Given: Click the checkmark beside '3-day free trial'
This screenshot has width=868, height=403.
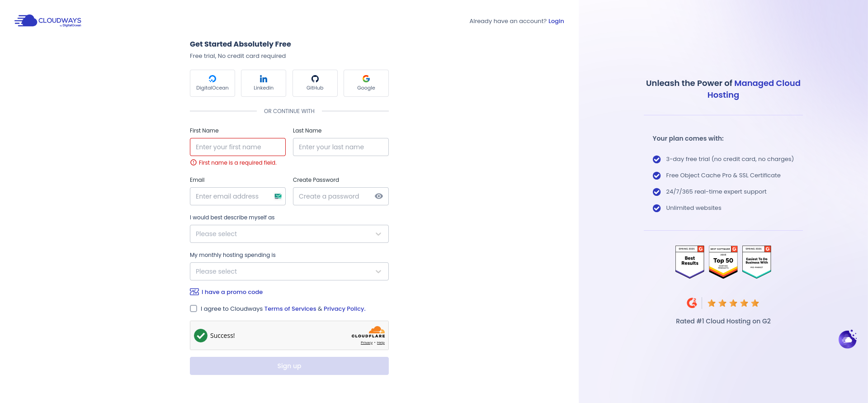Looking at the screenshot, I should (x=657, y=159).
